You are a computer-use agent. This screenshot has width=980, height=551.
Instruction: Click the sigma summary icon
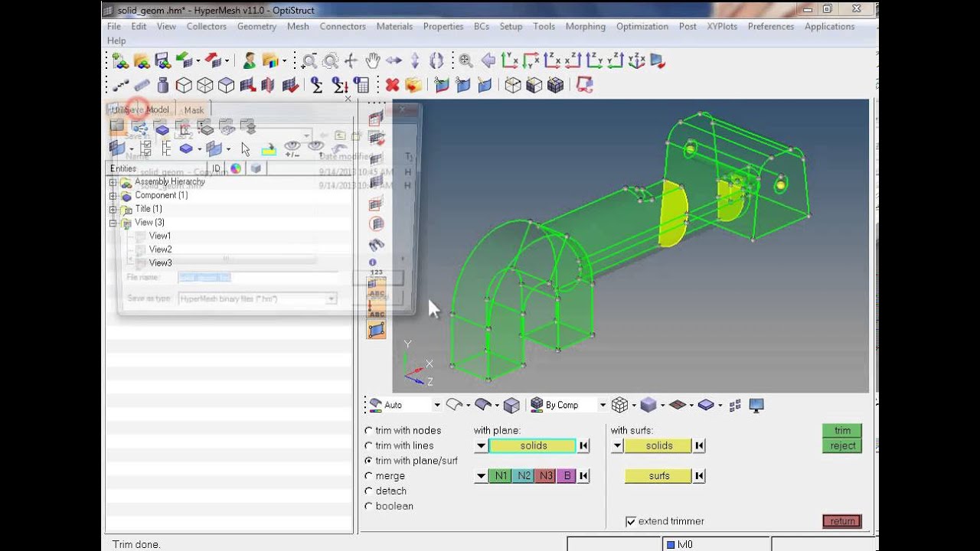tap(316, 85)
